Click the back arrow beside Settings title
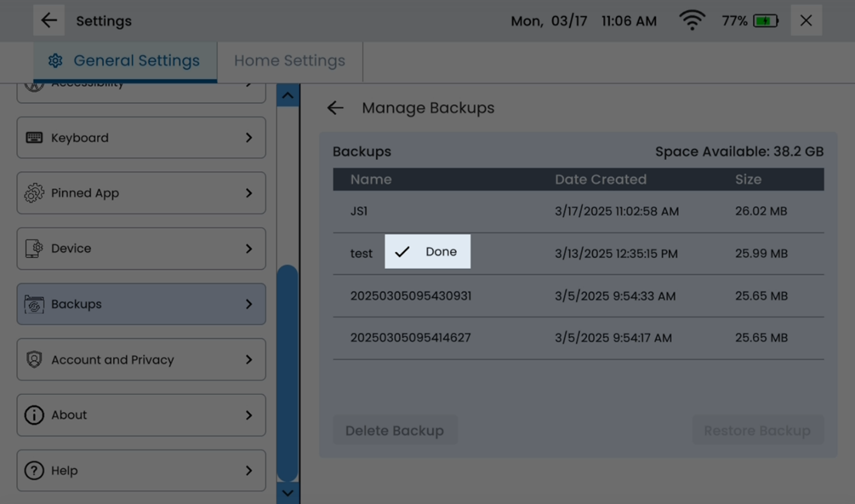 (x=49, y=20)
